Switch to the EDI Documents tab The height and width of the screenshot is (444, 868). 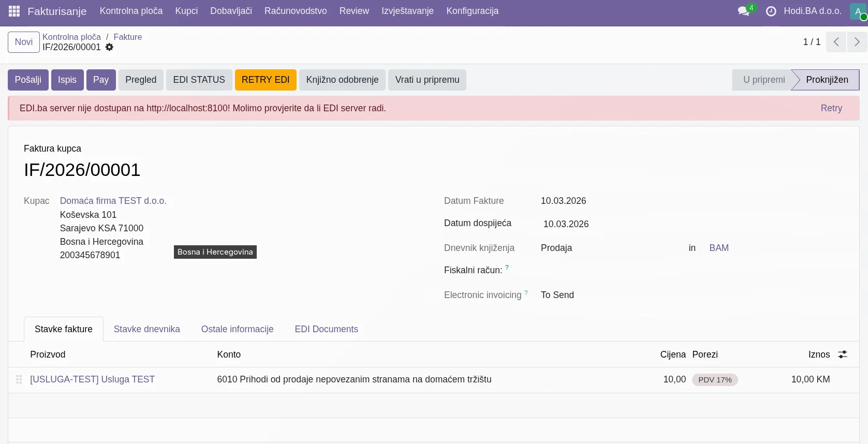[326, 329]
